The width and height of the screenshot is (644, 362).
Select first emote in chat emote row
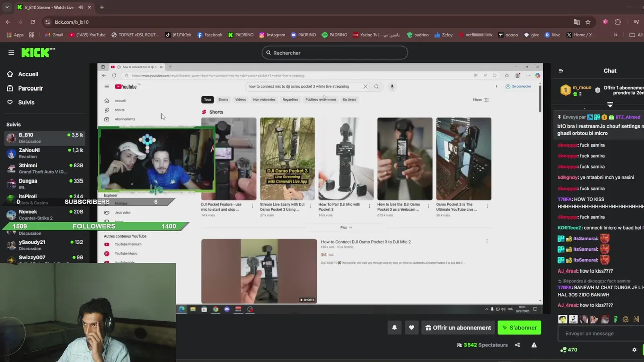pos(562,319)
